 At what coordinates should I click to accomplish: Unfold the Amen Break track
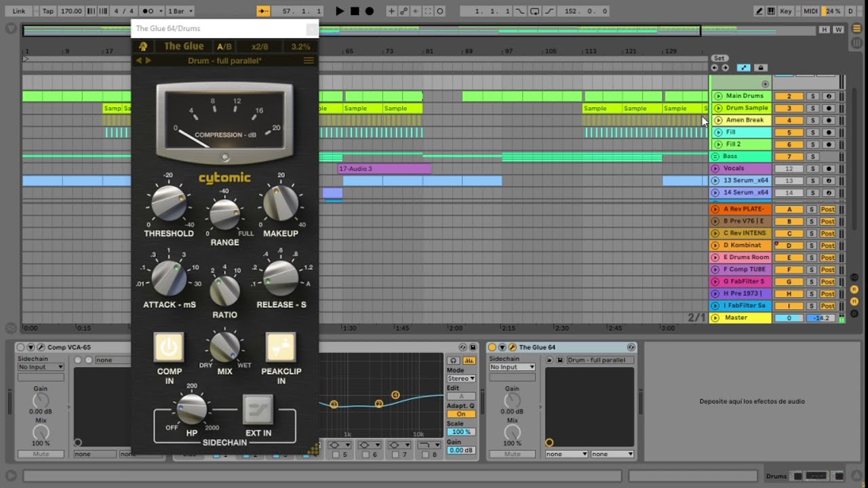718,121
